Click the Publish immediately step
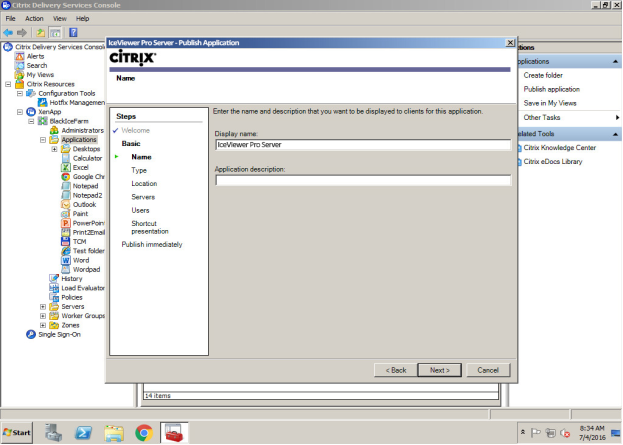 152,245
